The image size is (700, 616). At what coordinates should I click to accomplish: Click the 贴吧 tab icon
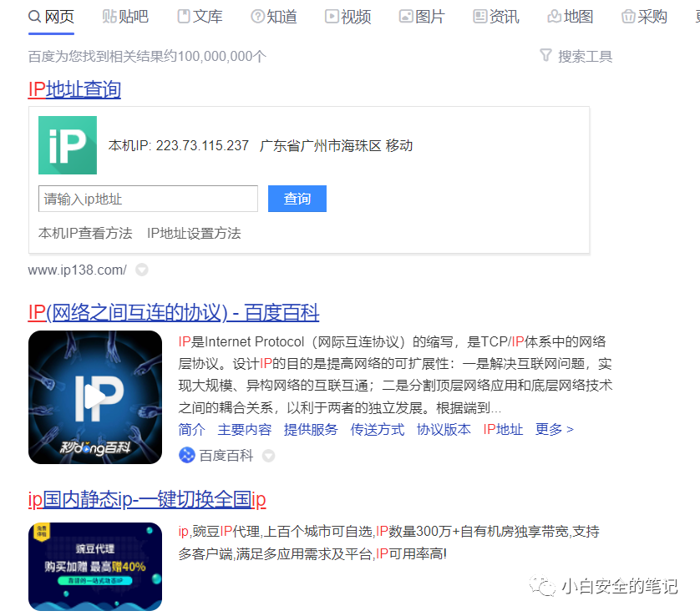109,17
